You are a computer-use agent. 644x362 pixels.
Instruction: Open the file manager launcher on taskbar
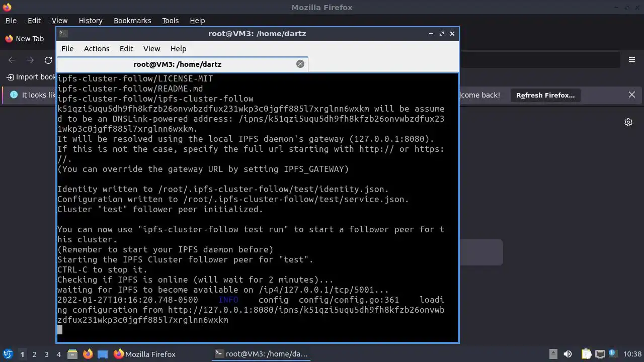(72, 354)
